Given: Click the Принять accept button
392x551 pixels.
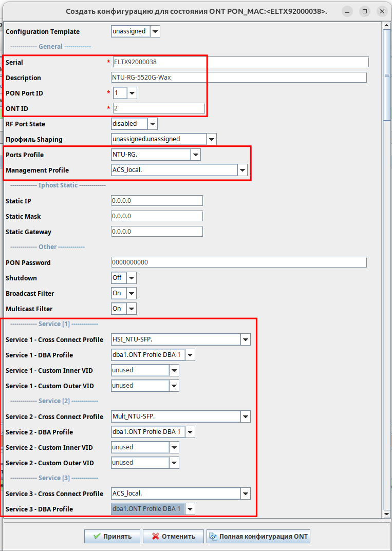Looking at the screenshot, I should pyautogui.click(x=112, y=536).
